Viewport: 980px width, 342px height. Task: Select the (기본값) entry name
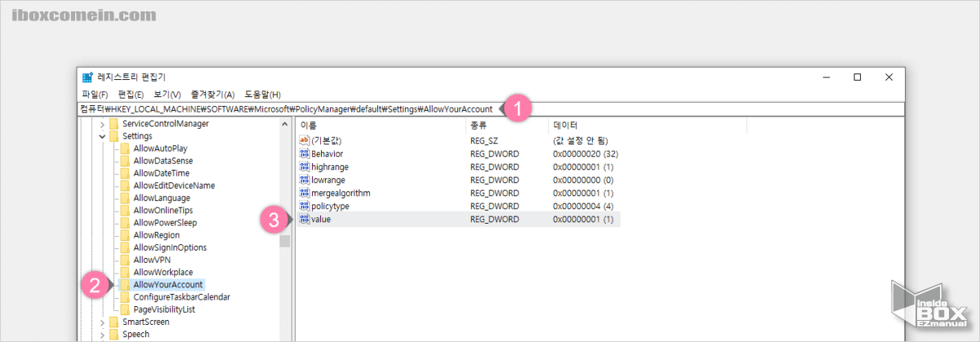coord(327,141)
